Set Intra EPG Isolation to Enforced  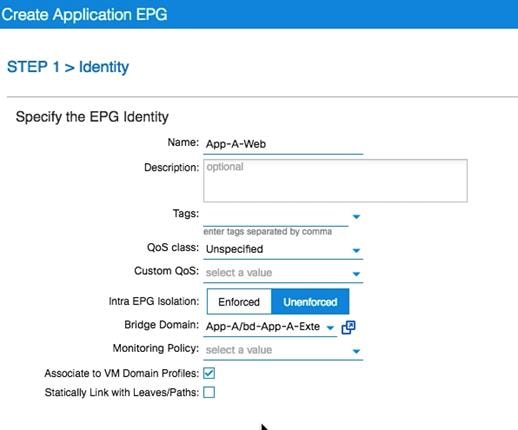(239, 302)
